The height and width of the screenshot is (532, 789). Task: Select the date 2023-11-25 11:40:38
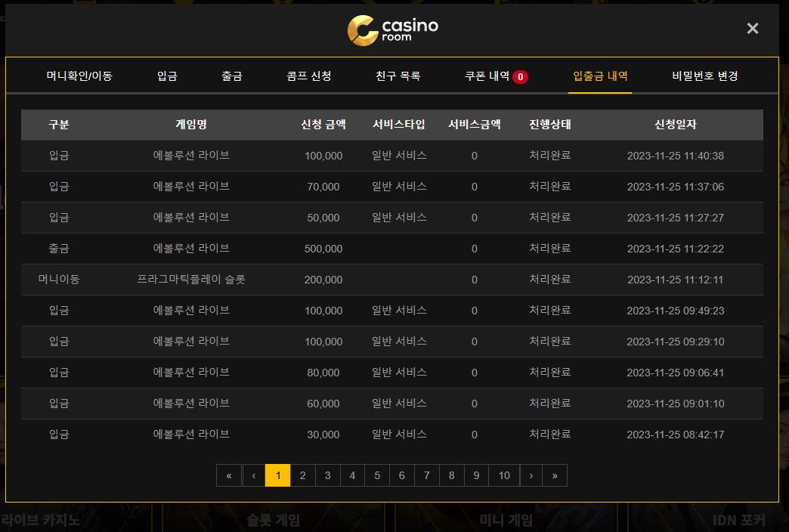(x=676, y=156)
